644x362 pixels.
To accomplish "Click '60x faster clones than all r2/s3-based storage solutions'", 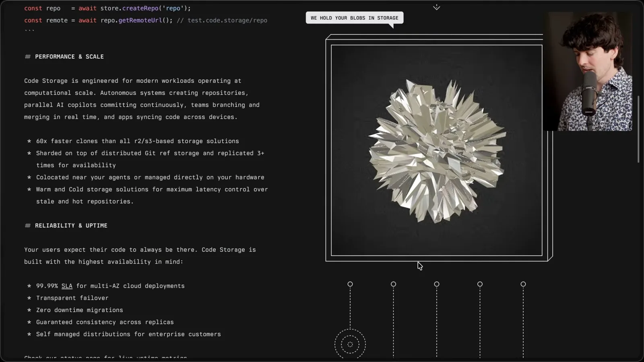I will pos(137,141).
